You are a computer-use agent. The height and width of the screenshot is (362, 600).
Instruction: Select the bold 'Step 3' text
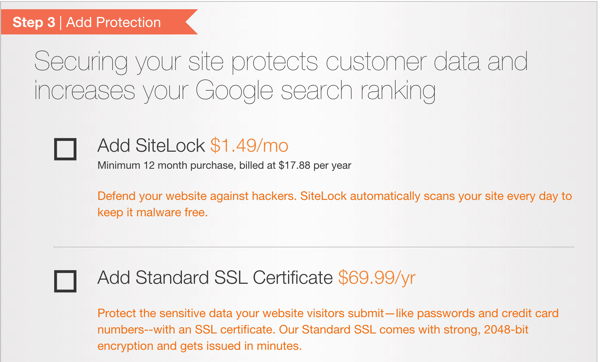(34, 22)
